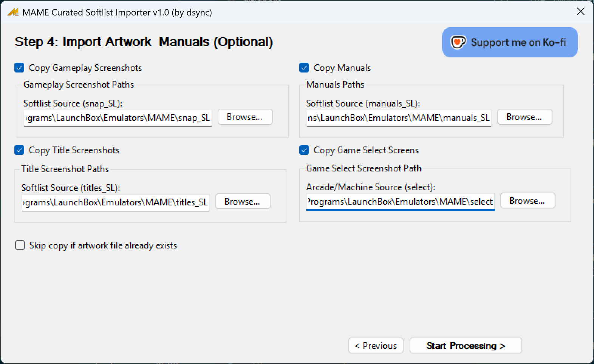Uncheck Copy Gameplay Screenshots
594x364 pixels.
(x=19, y=68)
